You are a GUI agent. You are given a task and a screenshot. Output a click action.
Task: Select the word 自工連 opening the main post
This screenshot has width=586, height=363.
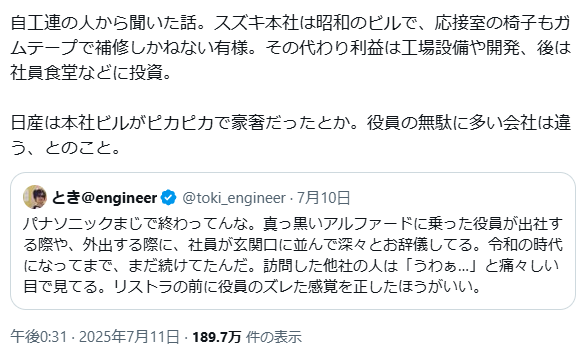coord(35,23)
